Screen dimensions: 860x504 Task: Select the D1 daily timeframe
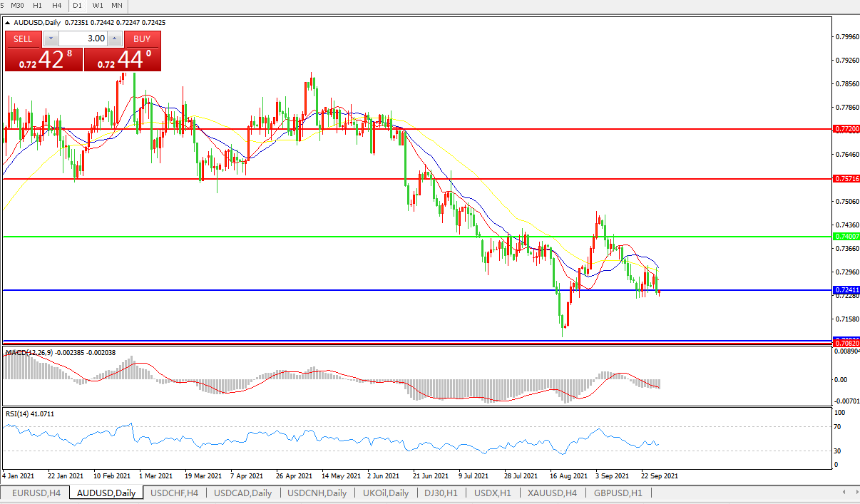(78, 5)
